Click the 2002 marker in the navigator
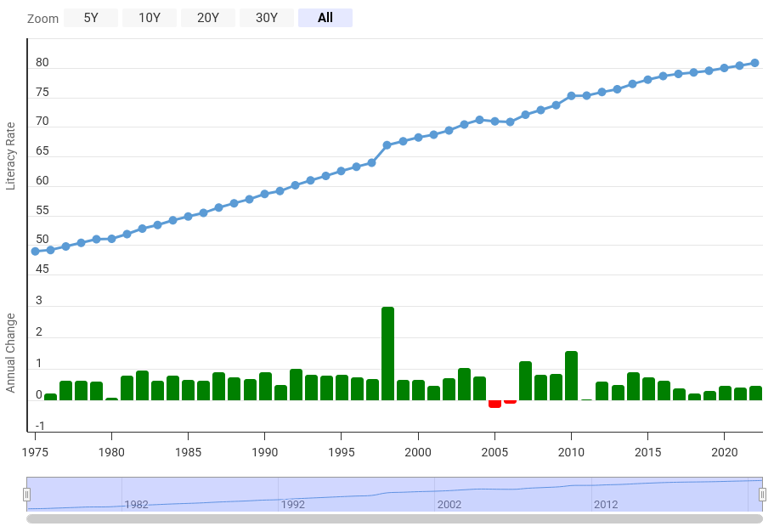The image size is (774, 532). pos(449,504)
